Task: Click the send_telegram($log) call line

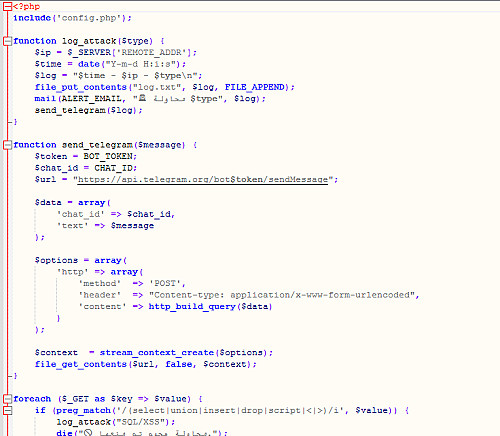Action: point(89,110)
